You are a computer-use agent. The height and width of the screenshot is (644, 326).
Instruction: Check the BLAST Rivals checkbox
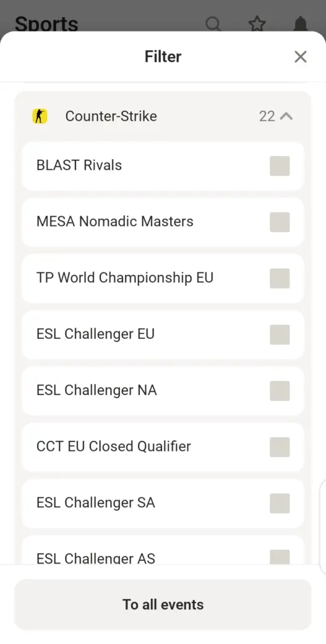(x=280, y=166)
